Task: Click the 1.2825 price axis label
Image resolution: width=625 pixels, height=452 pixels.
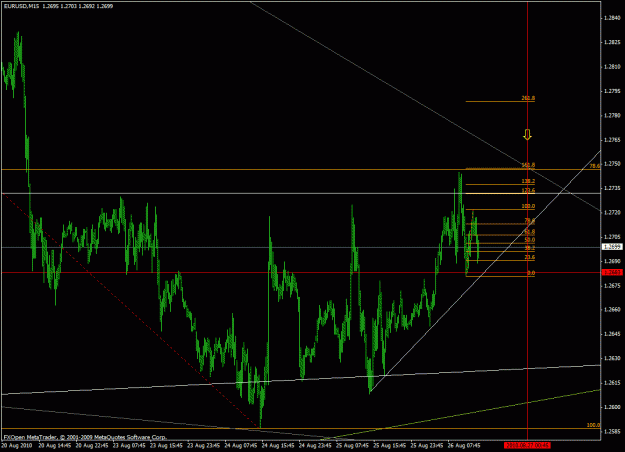Action: click(613, 42)
